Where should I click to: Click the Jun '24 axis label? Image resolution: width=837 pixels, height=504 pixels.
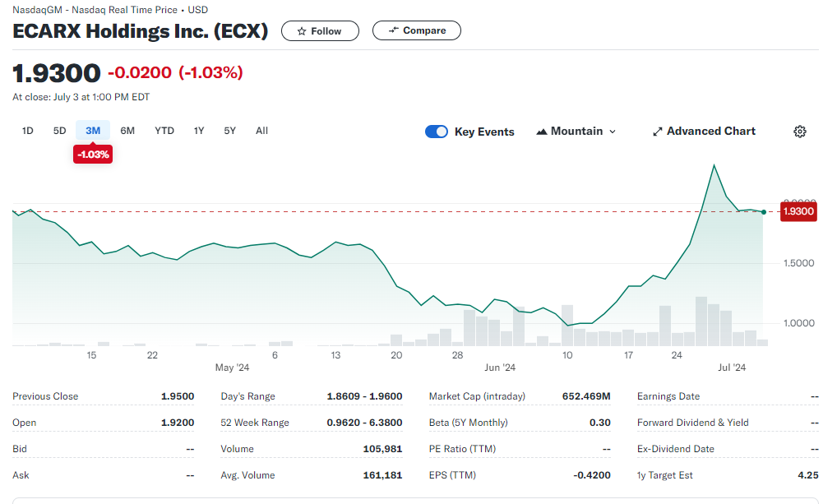[x=500, y=368]
